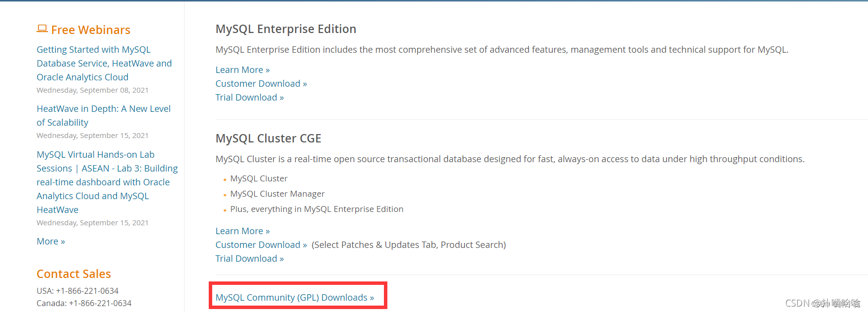This screenshot has width=868, height=312.
Task: Click the Contact Sales heading
Action: click(74, 274)
